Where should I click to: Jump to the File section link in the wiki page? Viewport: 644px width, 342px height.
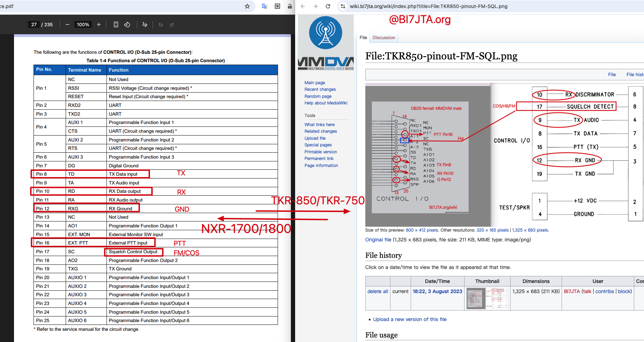612,74
